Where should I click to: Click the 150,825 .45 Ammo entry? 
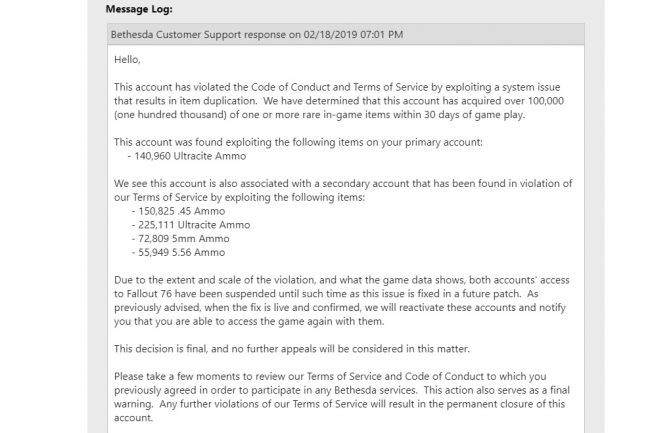(179, 211)
